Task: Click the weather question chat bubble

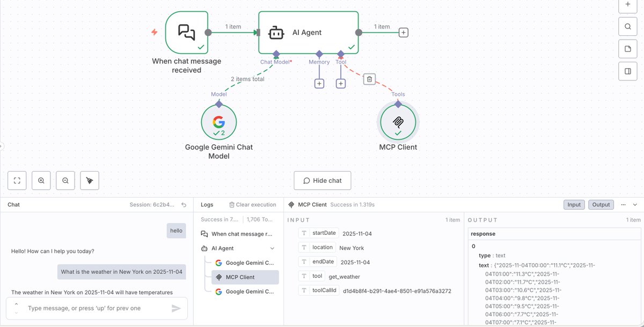Action: [122, 272]
